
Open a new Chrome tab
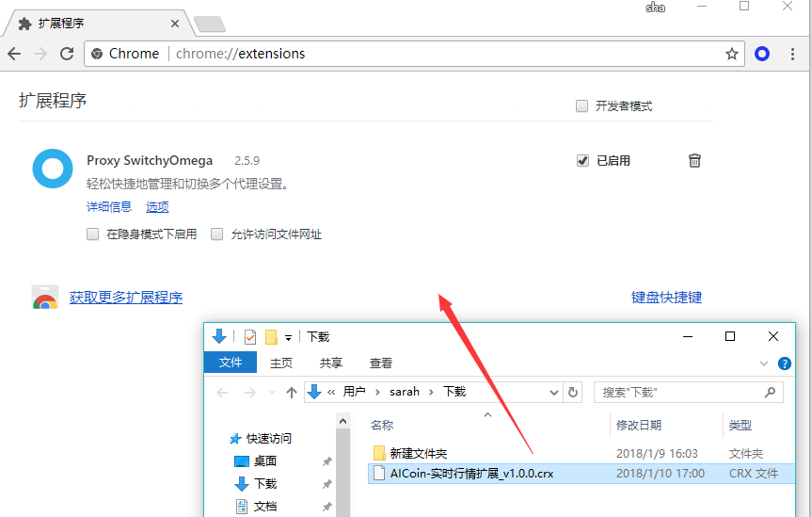(209, 24)
